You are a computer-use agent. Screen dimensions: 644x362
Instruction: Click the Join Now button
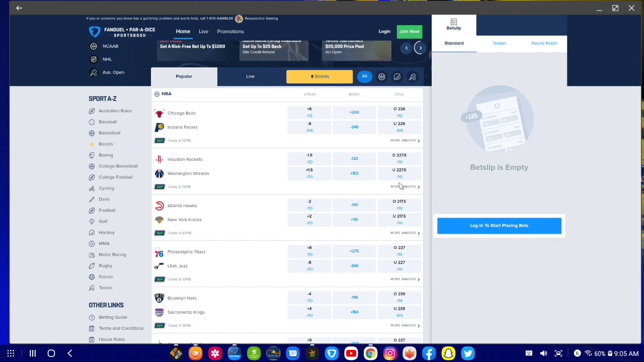[409, 32]
